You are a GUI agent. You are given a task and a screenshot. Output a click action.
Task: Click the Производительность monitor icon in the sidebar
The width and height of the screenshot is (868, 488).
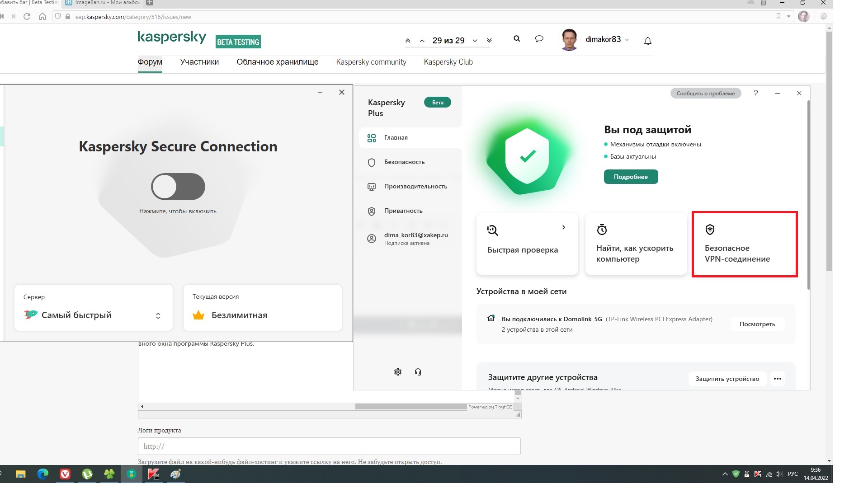372,187
